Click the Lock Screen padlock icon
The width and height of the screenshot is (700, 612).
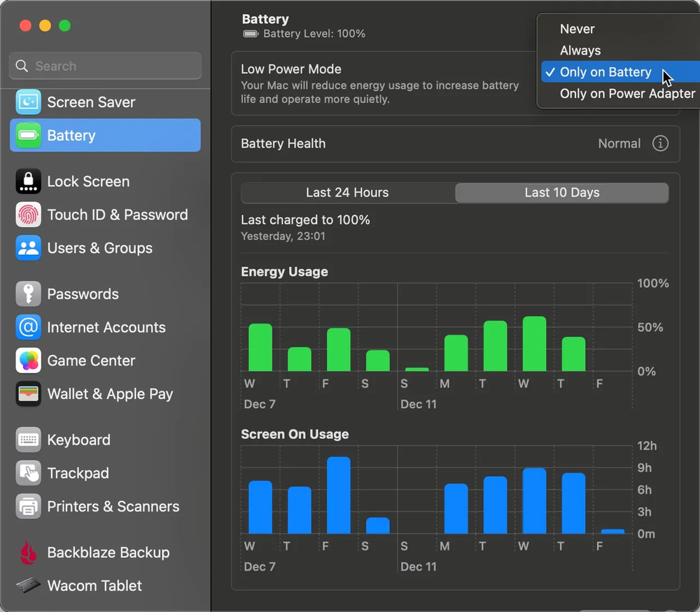29,181
